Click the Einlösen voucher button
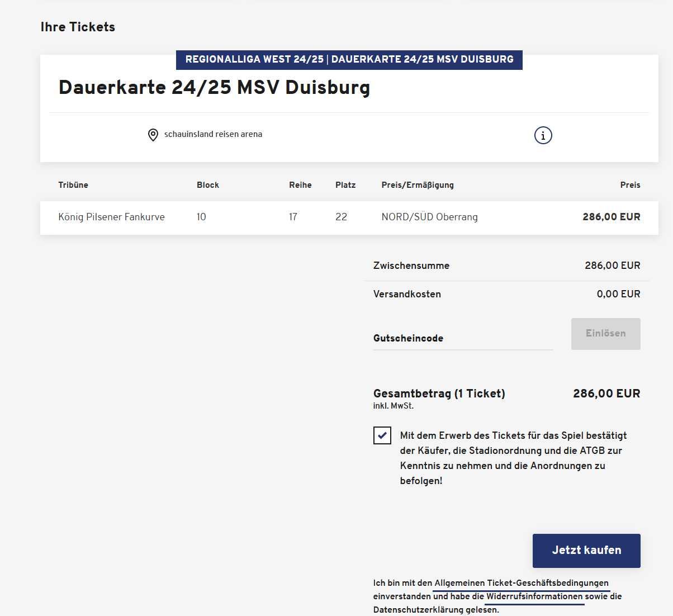673x616 pixels. (606, 334)
